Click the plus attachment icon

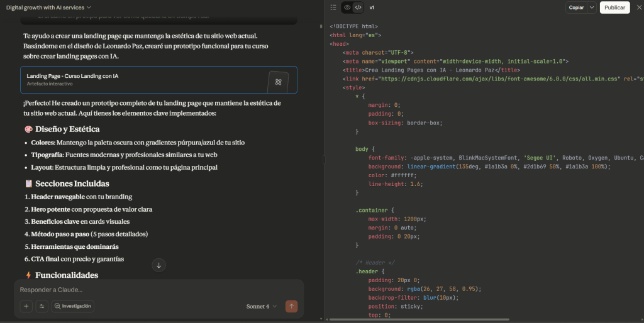click(x=26, y=306)
